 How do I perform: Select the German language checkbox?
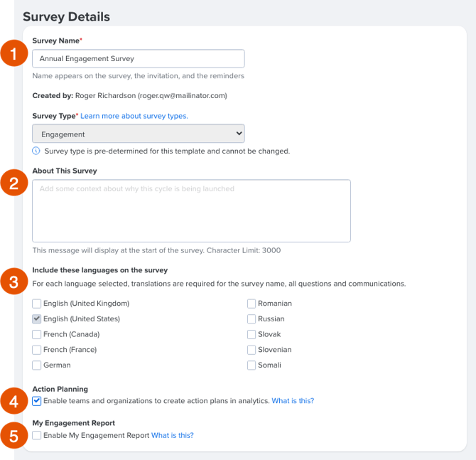tap(36, 365)
